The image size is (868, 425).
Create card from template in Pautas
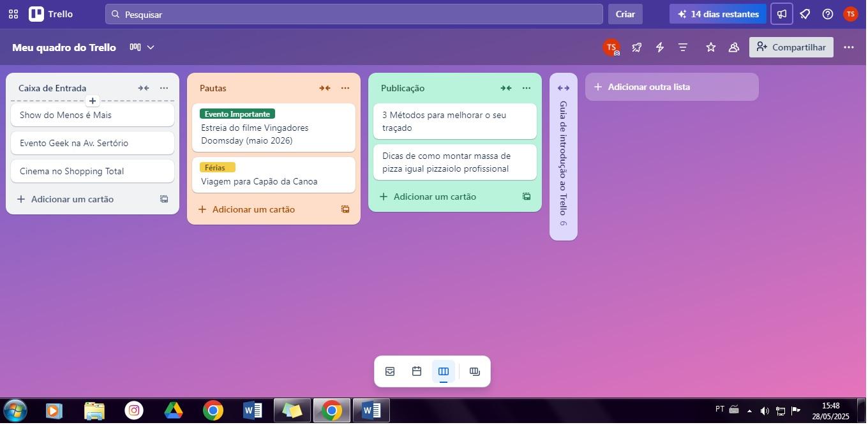(345, 209)
